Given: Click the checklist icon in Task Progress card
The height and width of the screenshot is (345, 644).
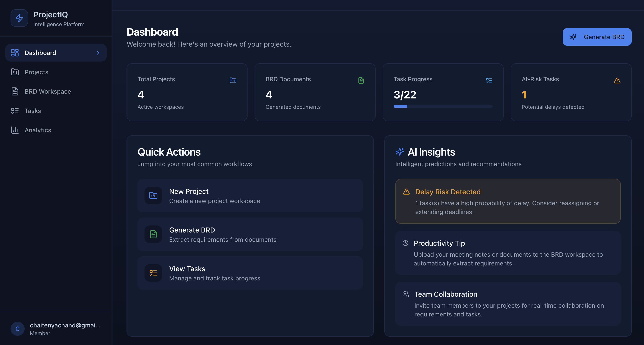Looking at the screenshot, I should tap(489, 80).
